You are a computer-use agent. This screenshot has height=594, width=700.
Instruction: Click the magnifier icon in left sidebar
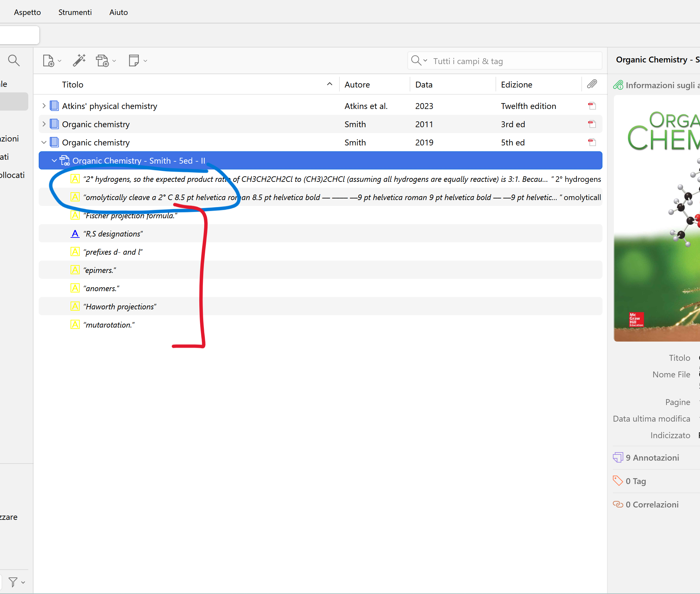pyautogui.click(x=14, y=61)
